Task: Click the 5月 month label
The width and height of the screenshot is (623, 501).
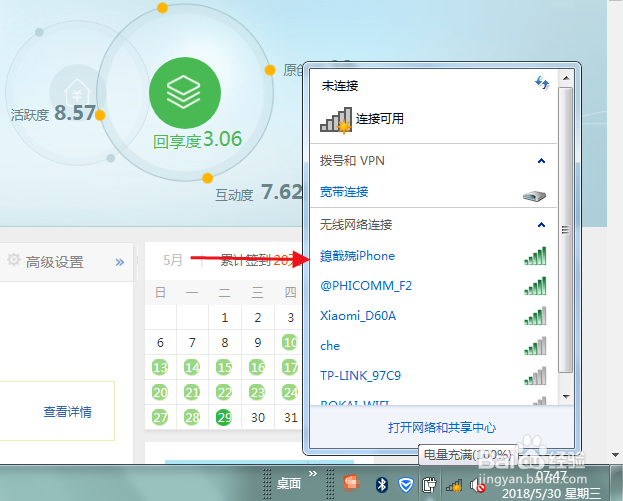Action: (173, 260)
